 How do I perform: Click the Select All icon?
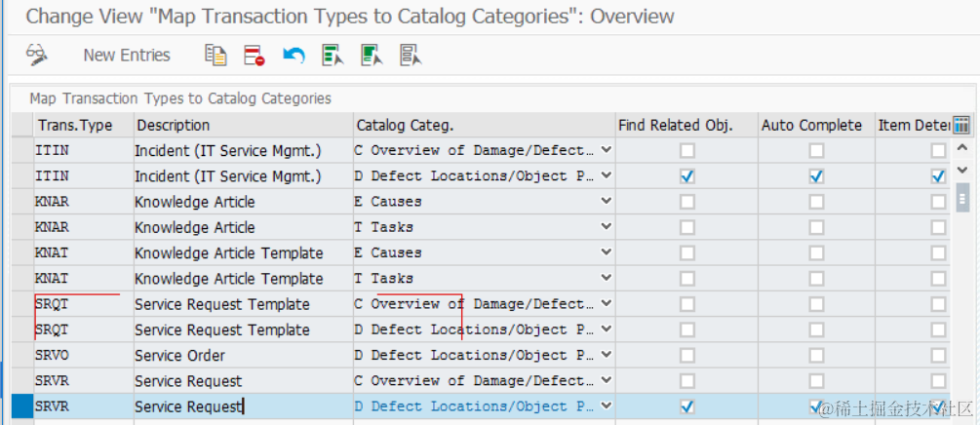333,55
